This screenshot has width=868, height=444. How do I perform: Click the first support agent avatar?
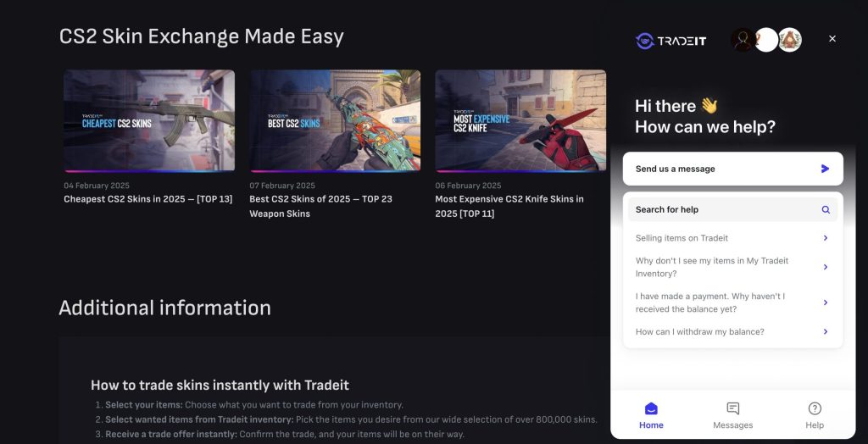coord(743,40)
